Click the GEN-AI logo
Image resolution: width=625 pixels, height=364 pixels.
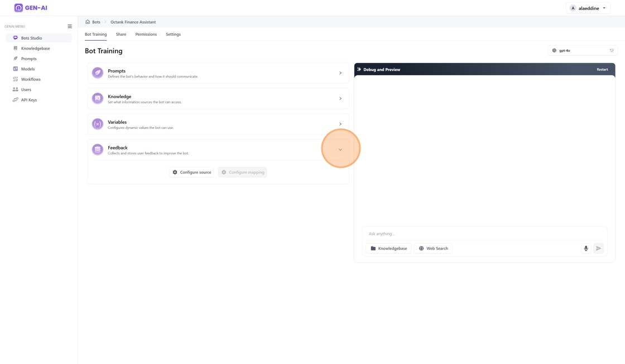click(31, 8)
